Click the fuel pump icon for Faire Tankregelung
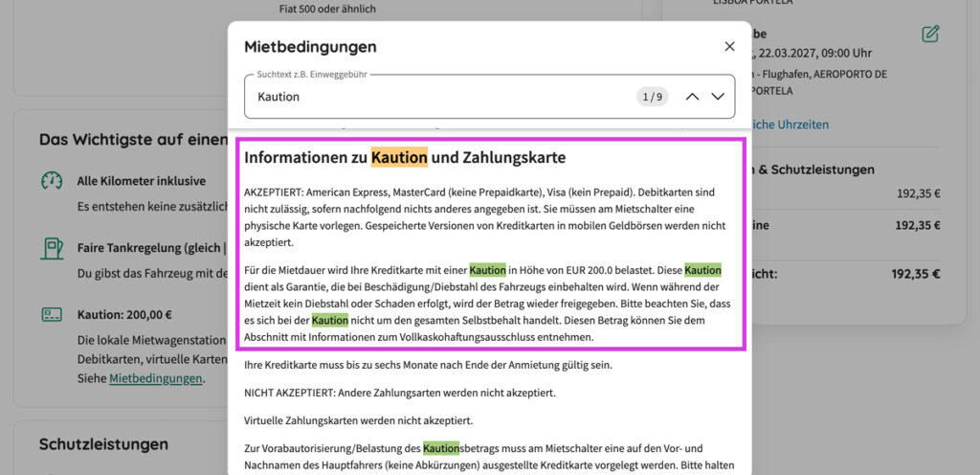Viewport: 980px width, 475px height. pos(52,248)
